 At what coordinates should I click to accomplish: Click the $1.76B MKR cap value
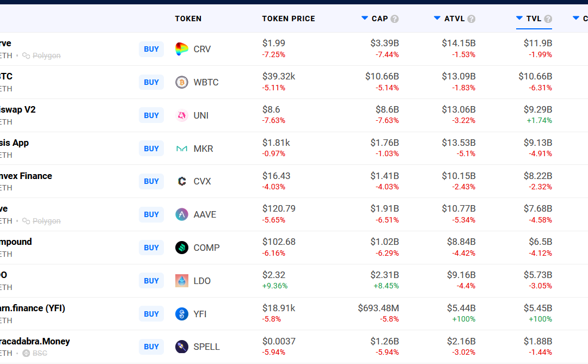[x=385, y=143]
